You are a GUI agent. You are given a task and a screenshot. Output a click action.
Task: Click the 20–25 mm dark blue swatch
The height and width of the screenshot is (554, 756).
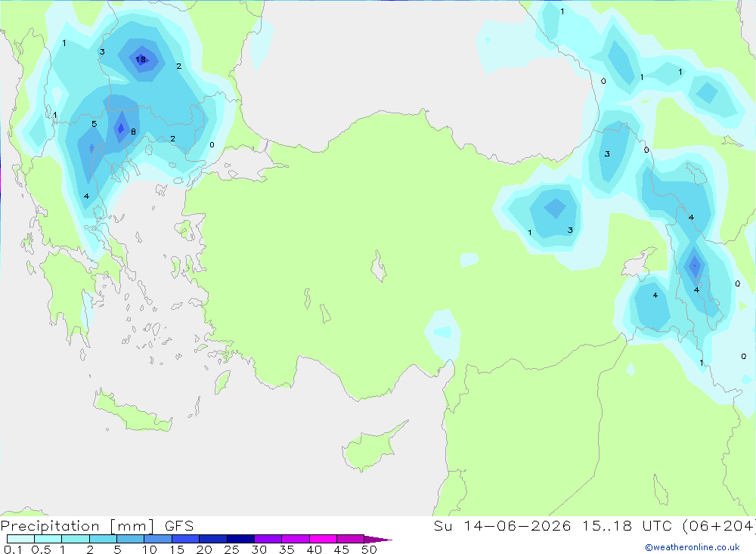coord(212,539)
